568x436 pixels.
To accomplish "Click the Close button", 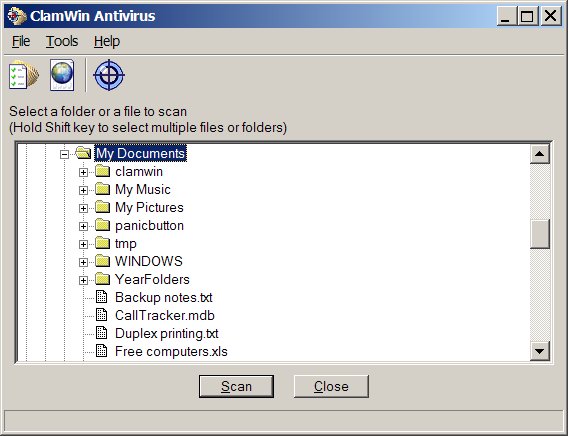I will (x=331, y=386).
